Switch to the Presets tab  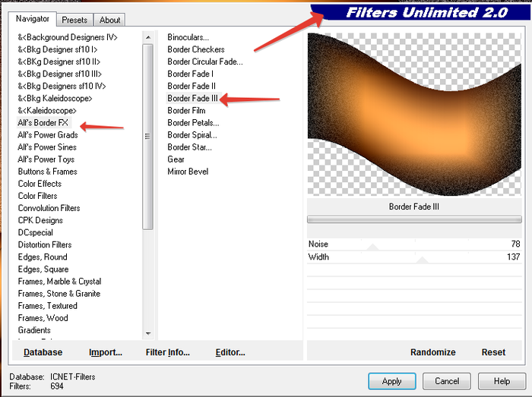[x=74, y=20]
